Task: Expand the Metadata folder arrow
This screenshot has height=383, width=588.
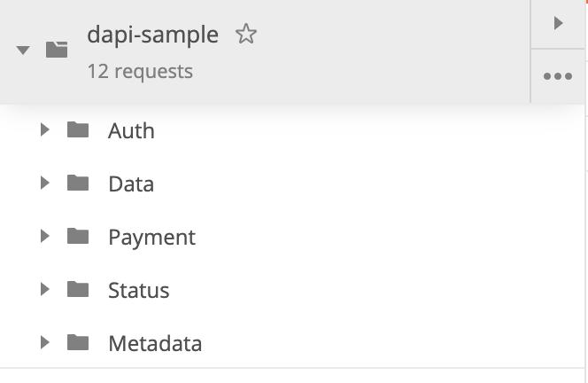Action: point(45,343)
